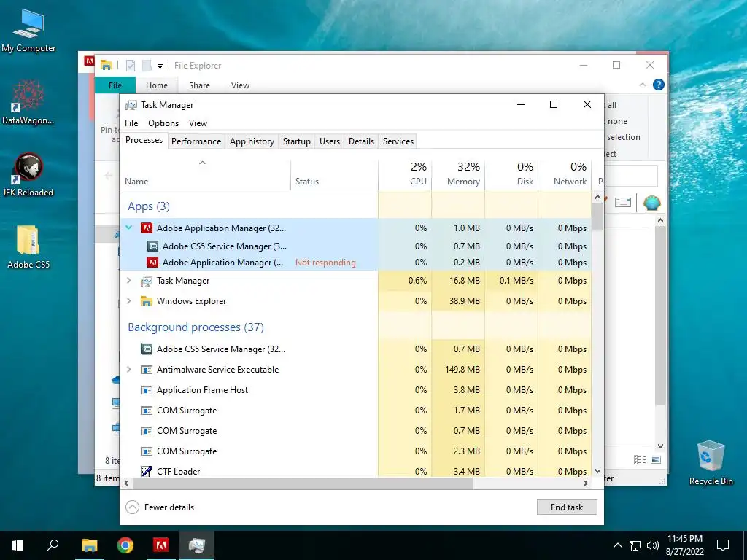The image size is (747, 560).
Task: Open the quick access toolbar dropdown in File Explorer
Action: (160, 66)
